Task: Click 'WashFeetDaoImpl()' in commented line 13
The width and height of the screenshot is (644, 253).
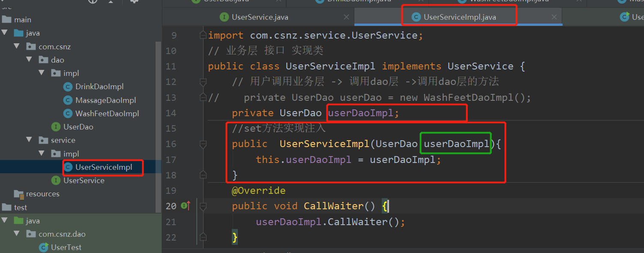Action: 474,98
